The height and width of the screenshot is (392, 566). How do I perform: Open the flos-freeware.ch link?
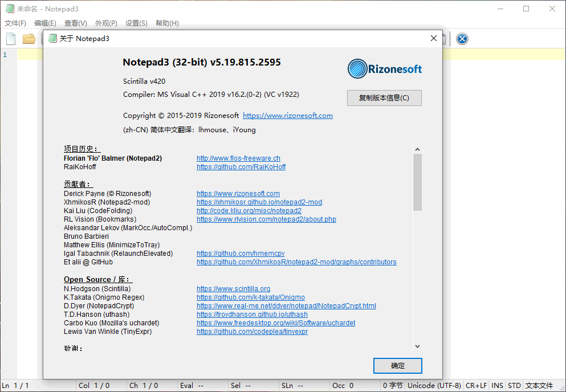(x=238, y=158)
